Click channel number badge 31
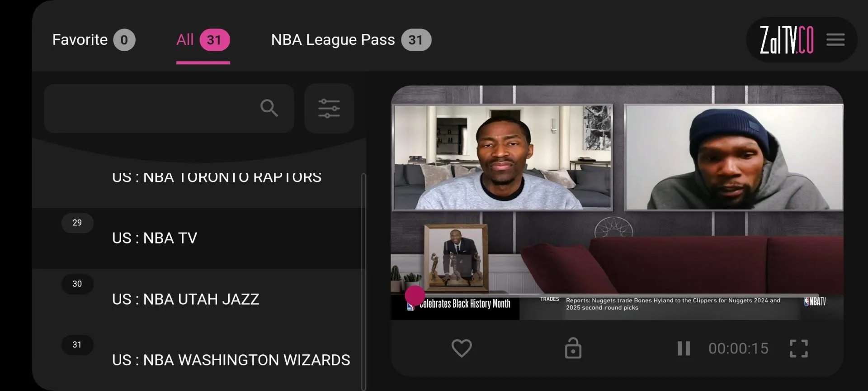868x391 pixels. (x=77, y=345)
